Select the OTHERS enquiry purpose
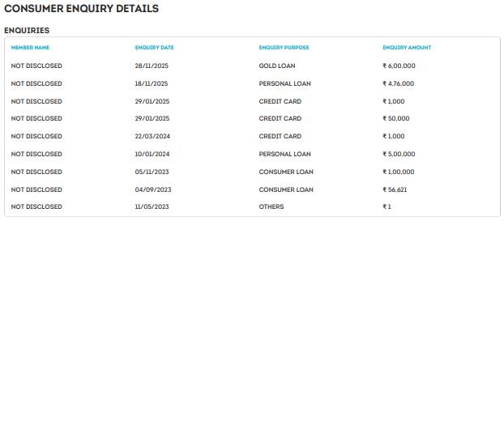The width and height of the screenshot is (504, 438). coord(271,206)
